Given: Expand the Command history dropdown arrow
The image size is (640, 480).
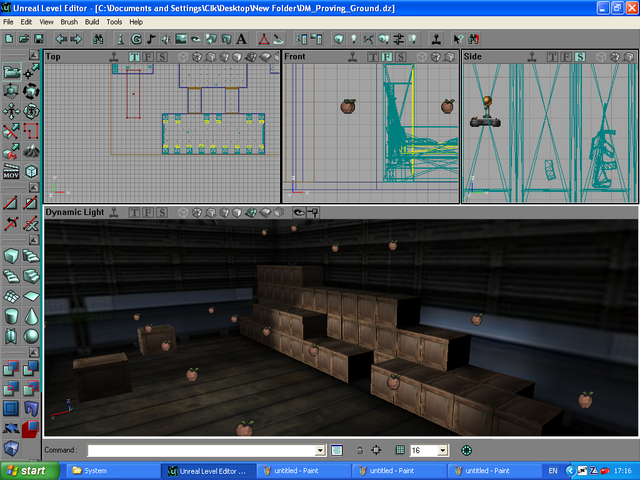Looking at the screenshot, I should 320,451.
